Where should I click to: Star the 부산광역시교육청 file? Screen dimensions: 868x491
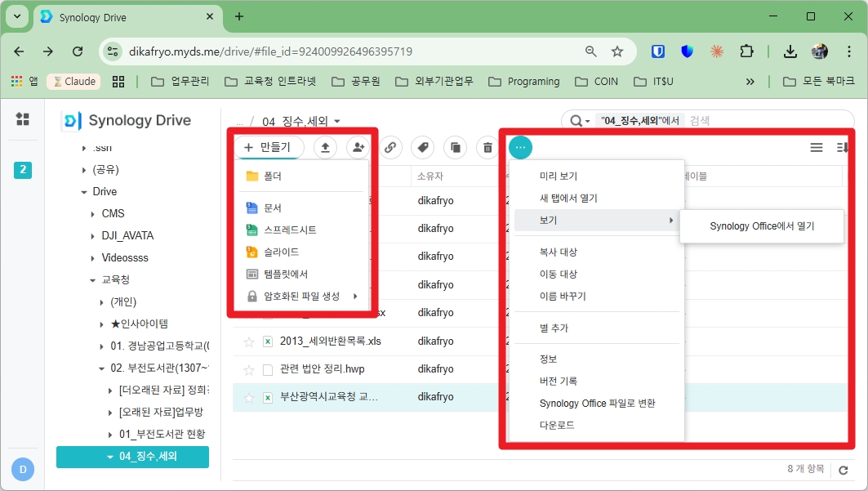point(248,396)
